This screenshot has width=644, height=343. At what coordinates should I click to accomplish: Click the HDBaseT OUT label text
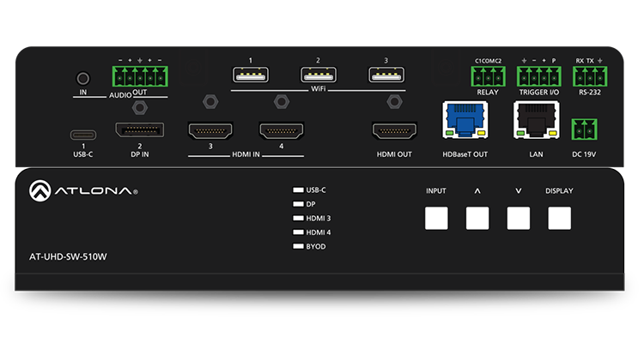click(465, 154)
